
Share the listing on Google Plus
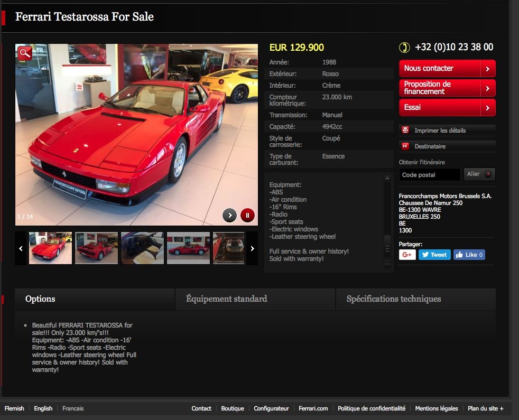click(x=407, y=255)
